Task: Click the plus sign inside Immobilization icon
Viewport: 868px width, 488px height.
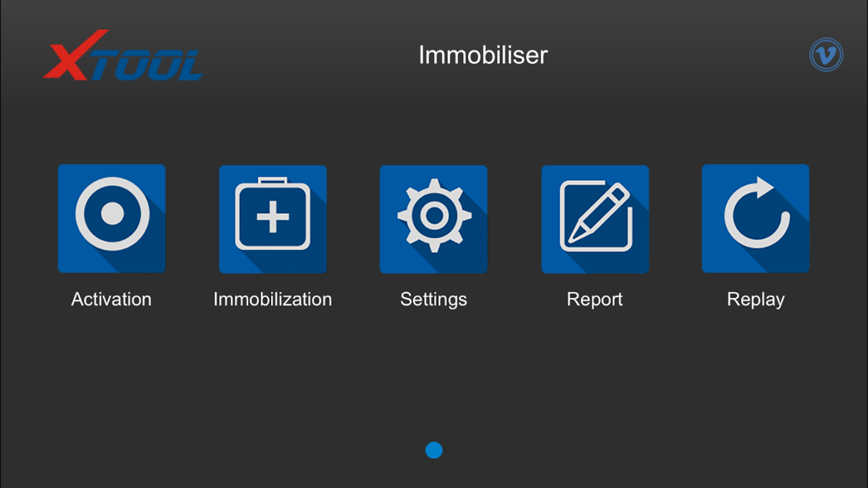Action: click(273, 217)
